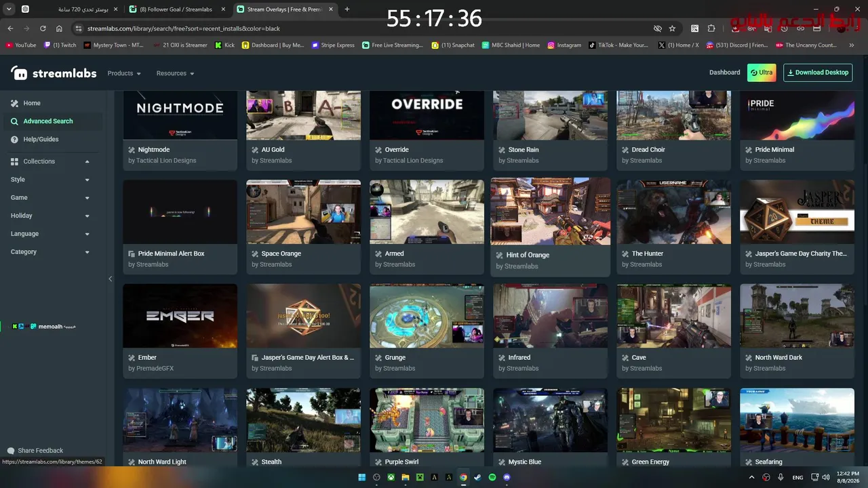This screenshot has height=488, width=868.
Task: Open the new tab plus button
Action: [x=347, y=9]
